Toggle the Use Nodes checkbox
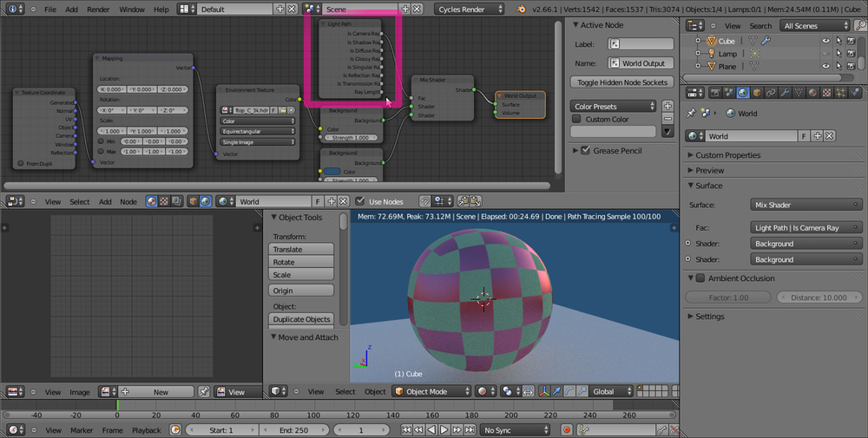 point(361,201)
